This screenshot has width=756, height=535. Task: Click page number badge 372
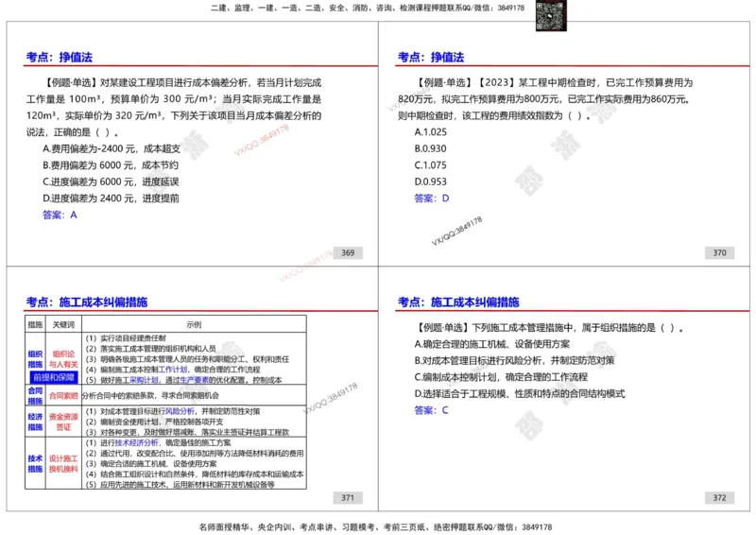pos(719,498)
